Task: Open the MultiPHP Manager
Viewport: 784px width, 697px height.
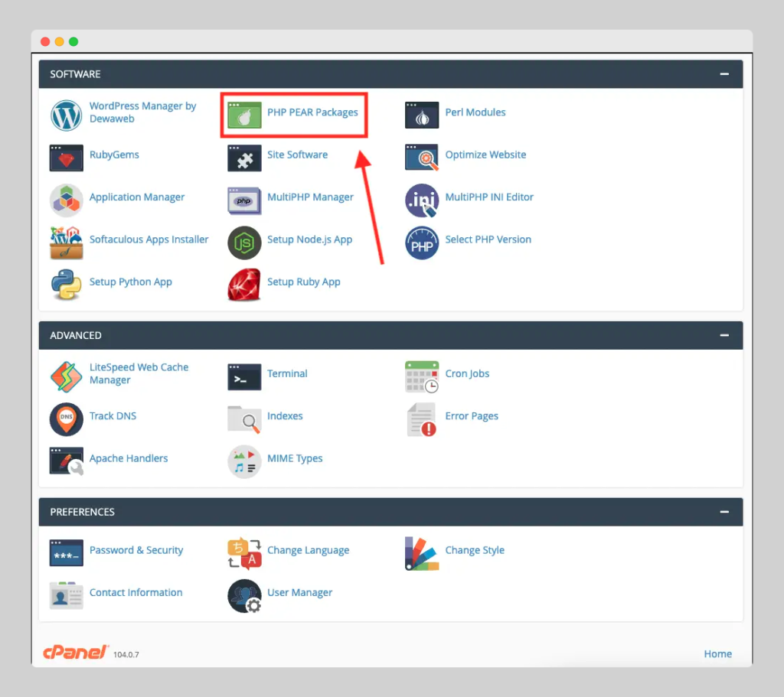Action: point(310,197)
